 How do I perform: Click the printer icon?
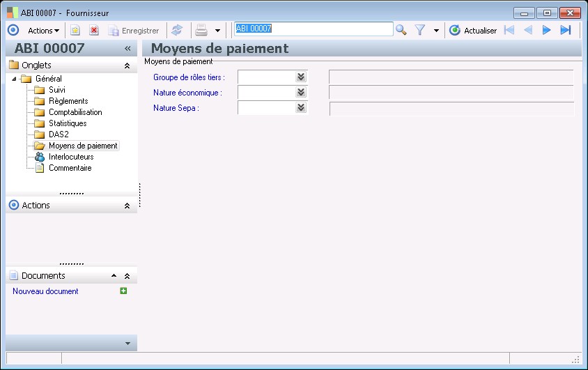(201, 31)
